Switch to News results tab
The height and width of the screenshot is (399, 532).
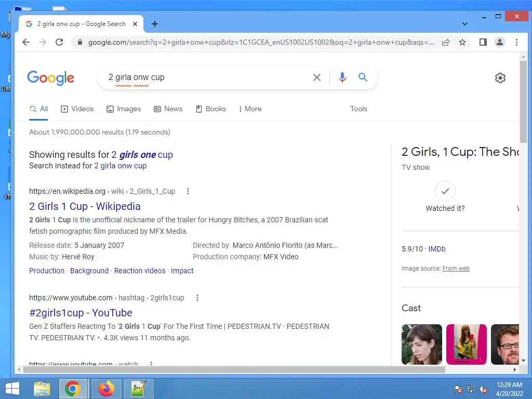[x=168, y=109]
